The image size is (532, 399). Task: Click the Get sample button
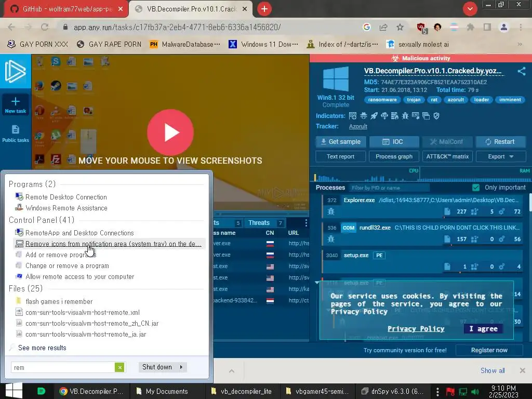(341, 142)
